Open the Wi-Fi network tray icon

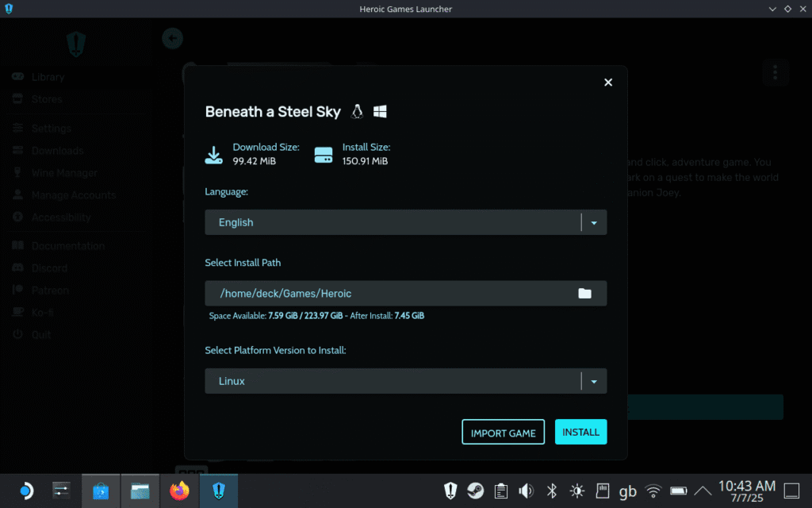[653, 491]
